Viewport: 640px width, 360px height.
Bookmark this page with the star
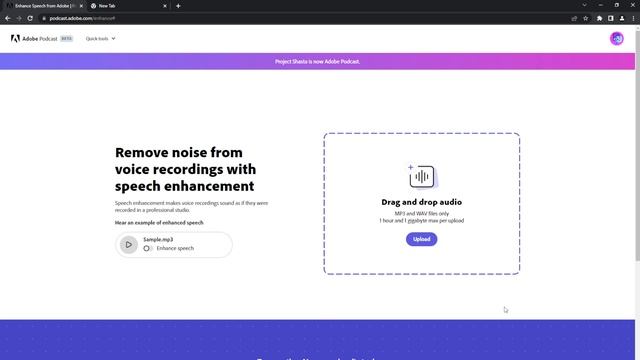click(585, 18)
